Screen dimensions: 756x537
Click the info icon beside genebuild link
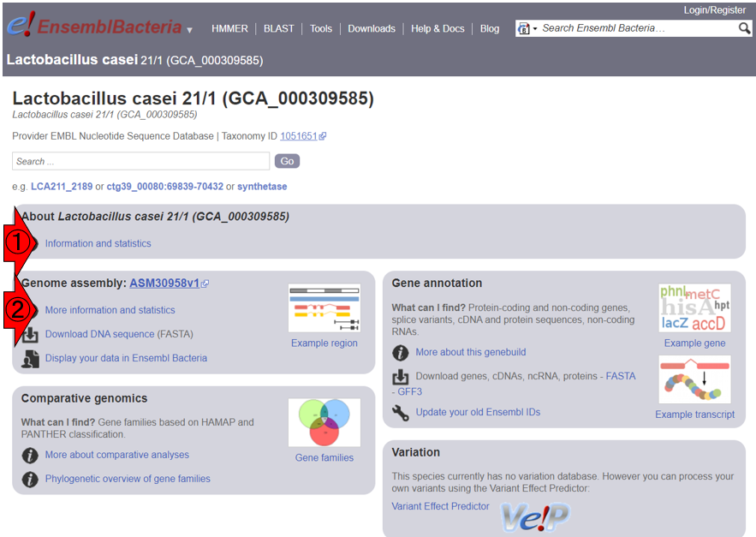pos(400,353)
